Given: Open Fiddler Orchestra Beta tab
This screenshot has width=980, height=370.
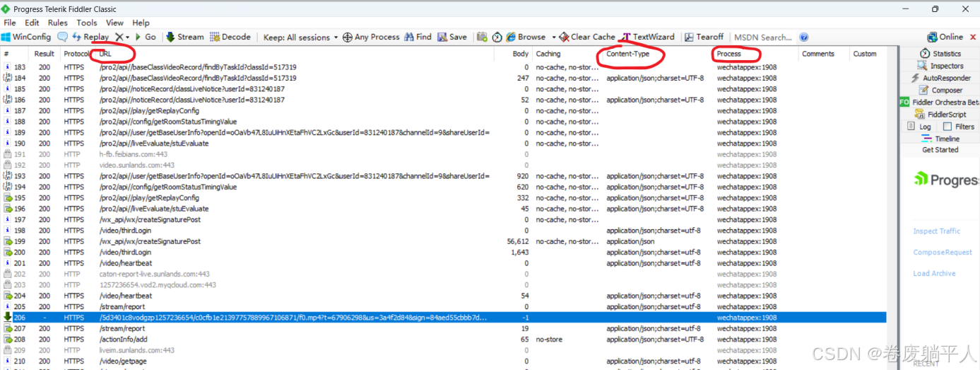Looking at the screenshot, I should pyautogui.click(x=939, y=102).
